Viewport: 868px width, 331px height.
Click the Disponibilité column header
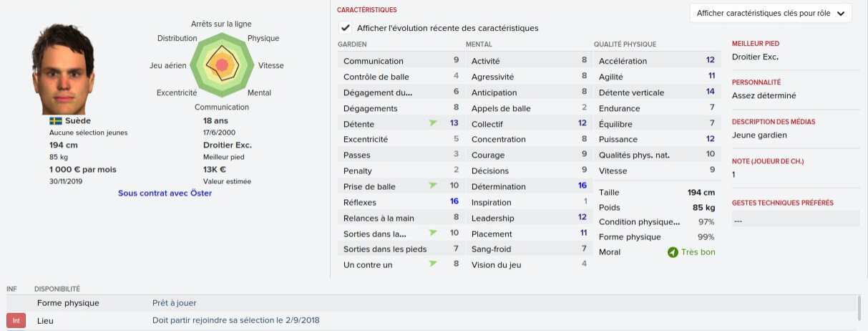[x=57, y=289]
